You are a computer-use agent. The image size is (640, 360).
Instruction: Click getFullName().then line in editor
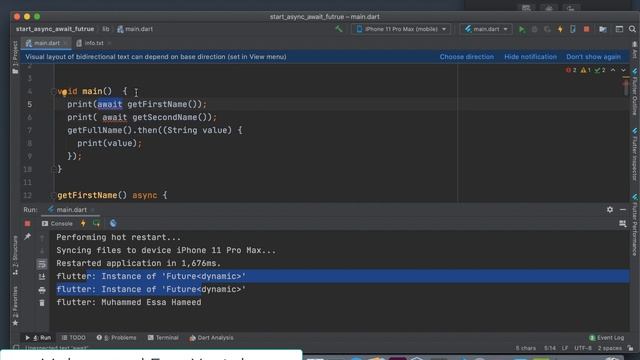pos(155,130)
